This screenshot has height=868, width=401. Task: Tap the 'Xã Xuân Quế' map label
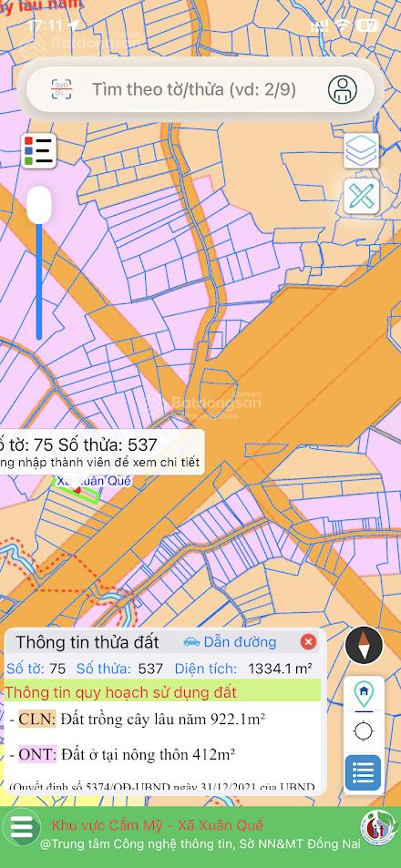[x=94, y=481]
